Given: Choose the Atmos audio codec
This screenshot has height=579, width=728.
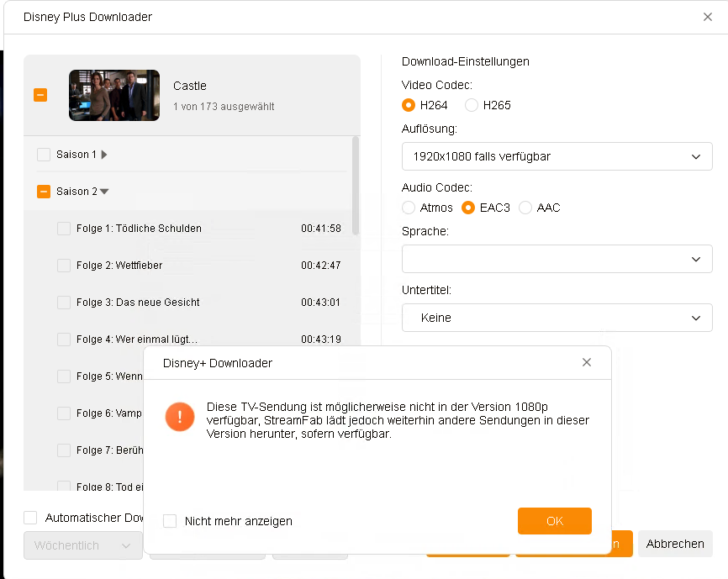Looking at the screenshot, I should [409, 208].
